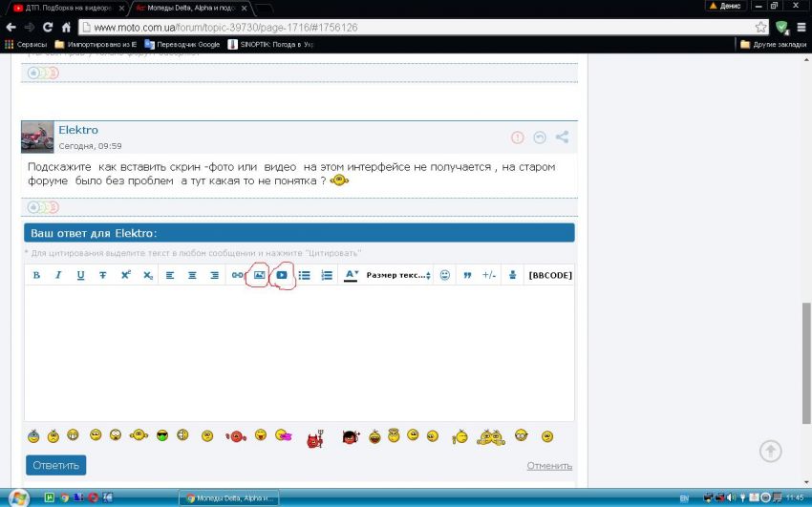The image size is (812, 507).
Task: Insert a hyperlink via link icon
Action: tap(237, 275)
